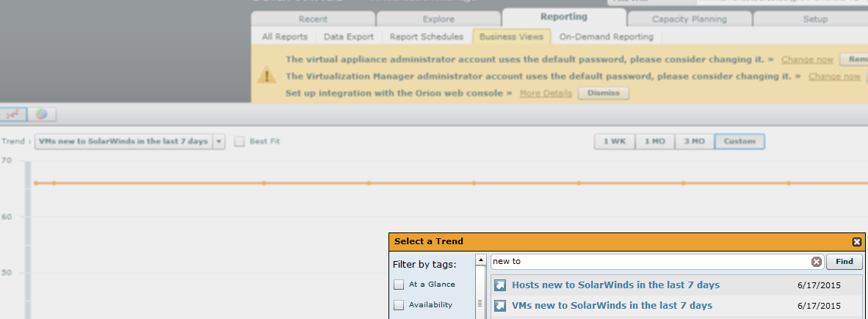Screen dimensions: 868x319
Task: Click Change now for Virtualization Manager password
Action: tap(834, 76)
